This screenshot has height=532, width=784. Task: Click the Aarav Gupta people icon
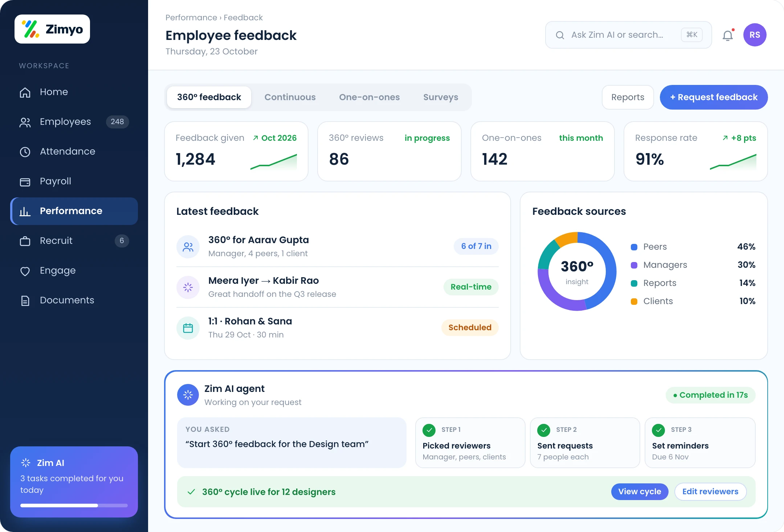click(x=188, y=247)
